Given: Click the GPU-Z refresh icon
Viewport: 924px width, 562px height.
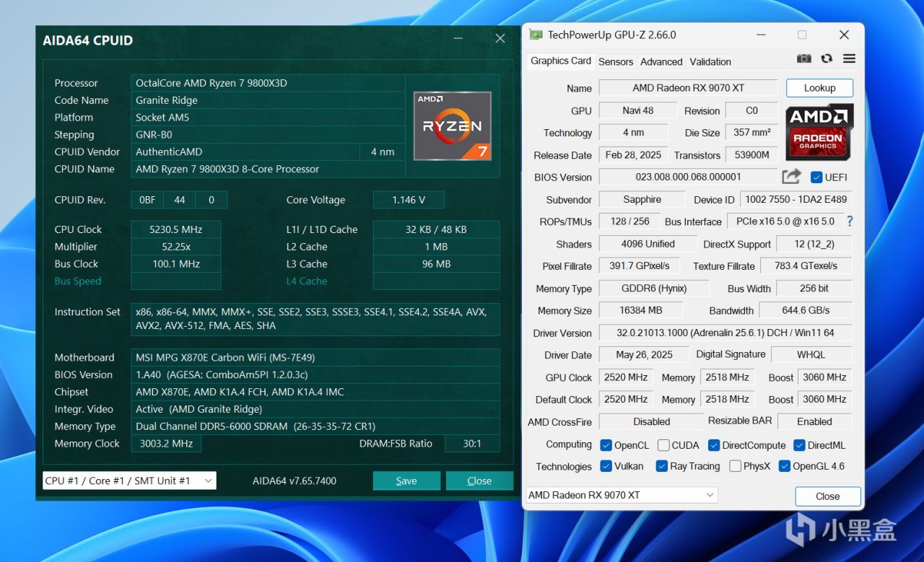Looking at the screenshot, I should [x=827, y=58].
